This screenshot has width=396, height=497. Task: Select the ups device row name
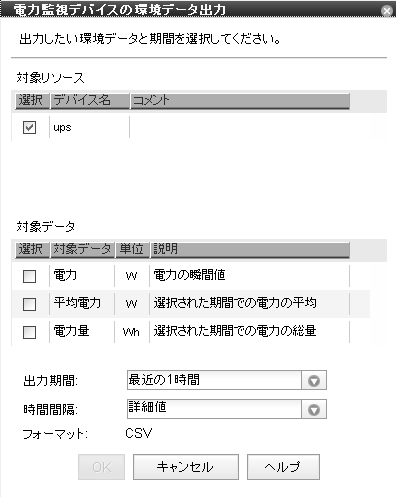click(x=62, y=128)
